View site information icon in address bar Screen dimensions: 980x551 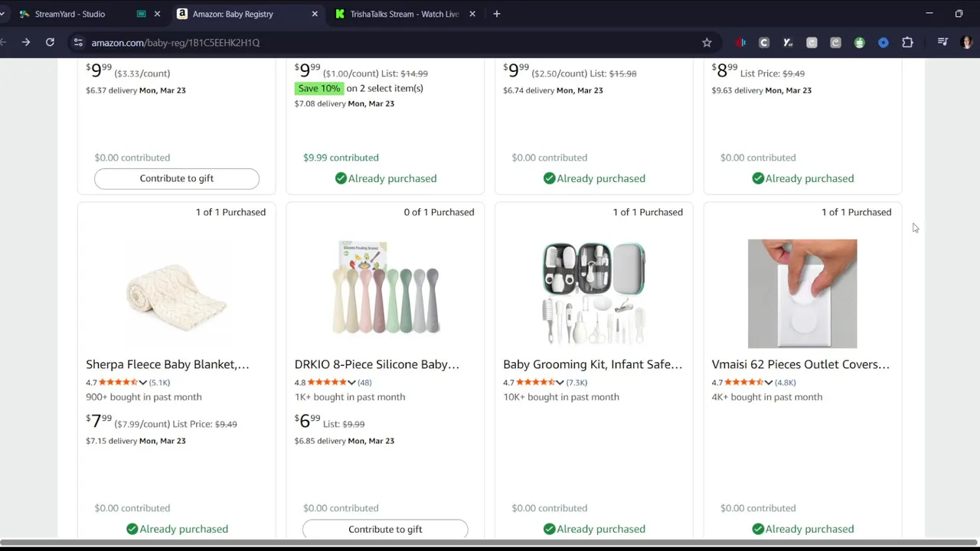[x=77, y=43]
